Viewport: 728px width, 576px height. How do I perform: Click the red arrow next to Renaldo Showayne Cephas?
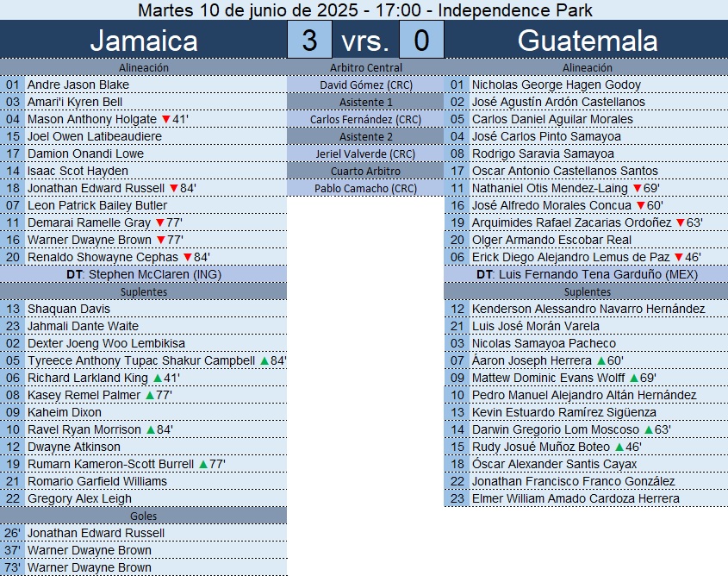tap(188, 257)
